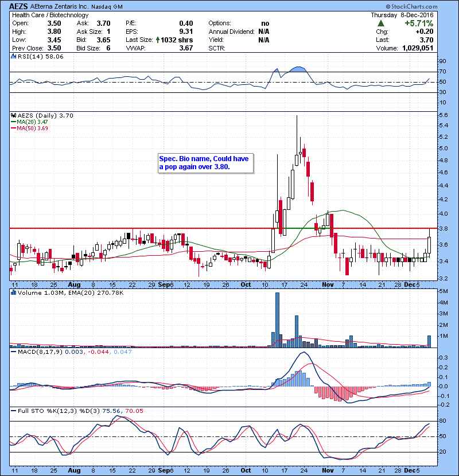
Task: Click the dark blue line marker before Full STO
Action: (13, 411)
